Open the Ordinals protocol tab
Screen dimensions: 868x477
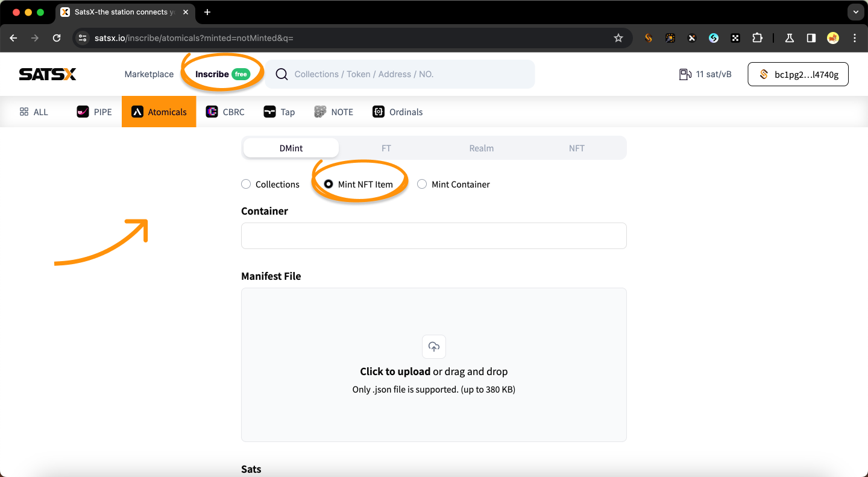(x=398, y=112)
